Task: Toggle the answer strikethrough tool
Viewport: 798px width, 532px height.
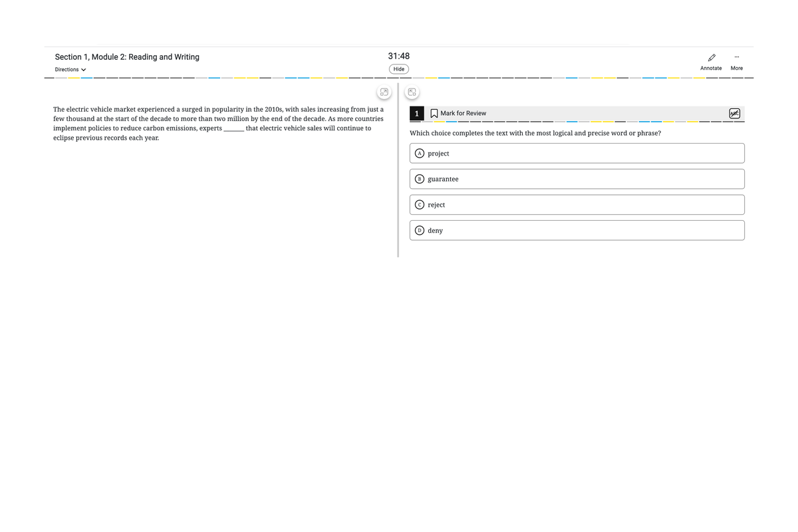Action: (x=734, y=113)
